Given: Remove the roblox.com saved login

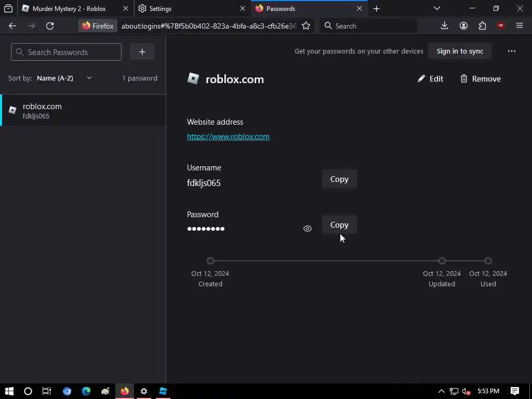Looking at the screenshot, I should pos(480,79).
